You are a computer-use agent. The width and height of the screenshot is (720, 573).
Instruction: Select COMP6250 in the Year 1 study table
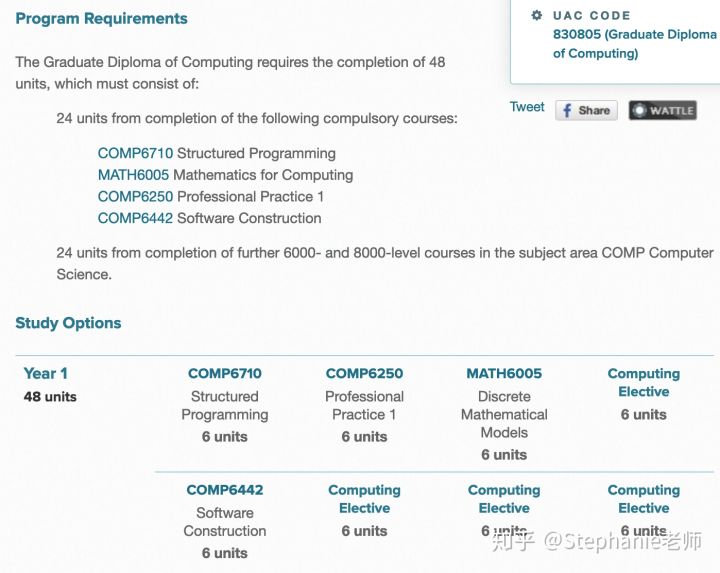[364, 373]
